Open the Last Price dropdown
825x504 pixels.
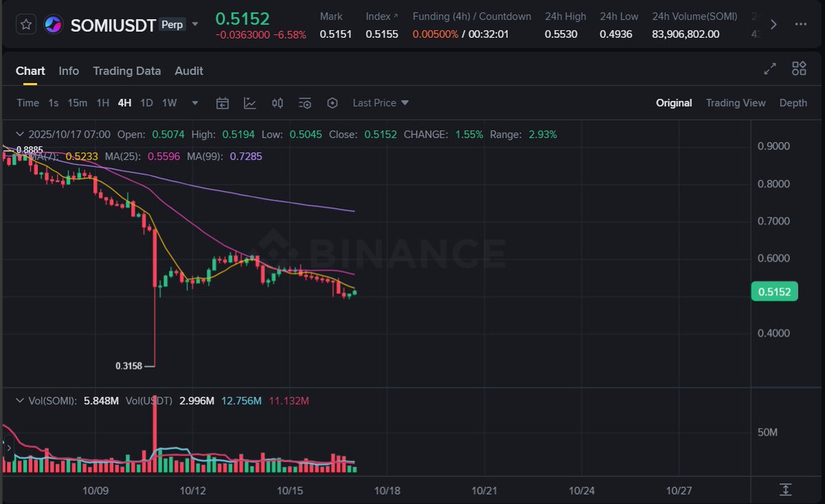[x=379, y=102]
